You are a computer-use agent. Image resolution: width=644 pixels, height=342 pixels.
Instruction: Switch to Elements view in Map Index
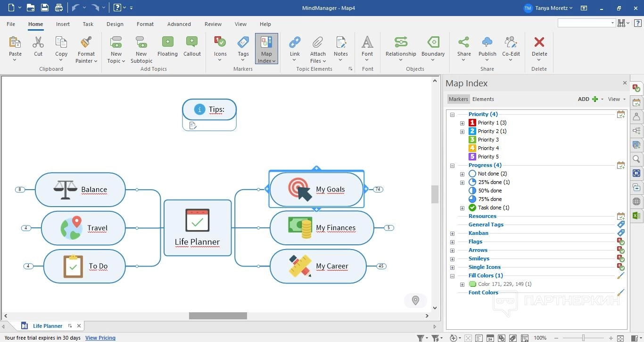(x=483, y=99)
